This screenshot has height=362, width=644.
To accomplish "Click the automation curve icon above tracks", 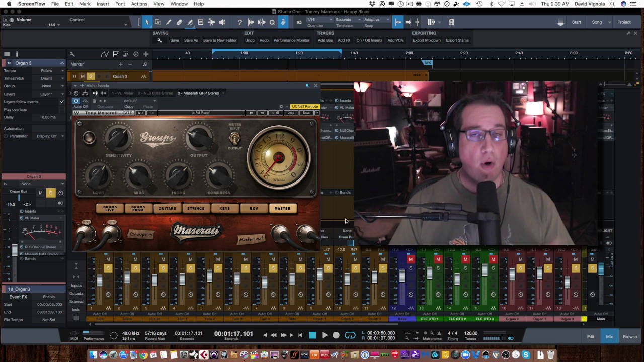I will (x=104, y=54).
